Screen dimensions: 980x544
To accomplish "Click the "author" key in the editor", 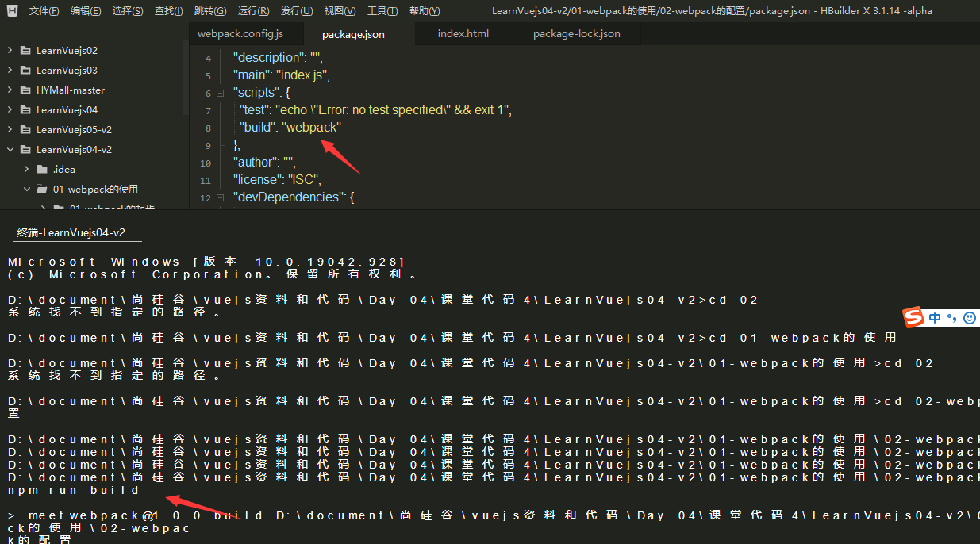I will tap(256, 163).
